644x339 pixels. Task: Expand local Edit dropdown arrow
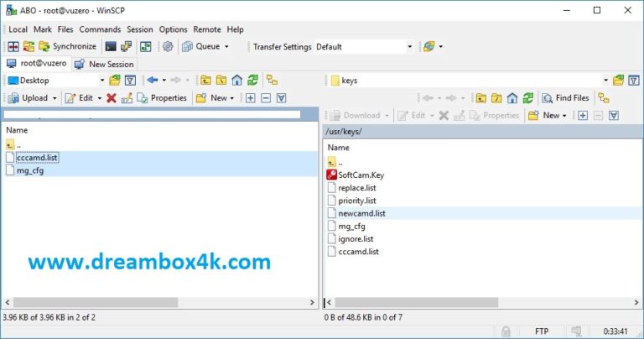pyautogui.click(x=100, y=98)
